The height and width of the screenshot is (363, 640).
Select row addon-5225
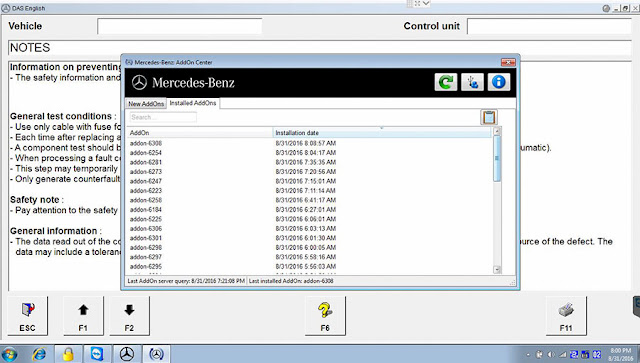pyautogui.click(x=309, y=219)
